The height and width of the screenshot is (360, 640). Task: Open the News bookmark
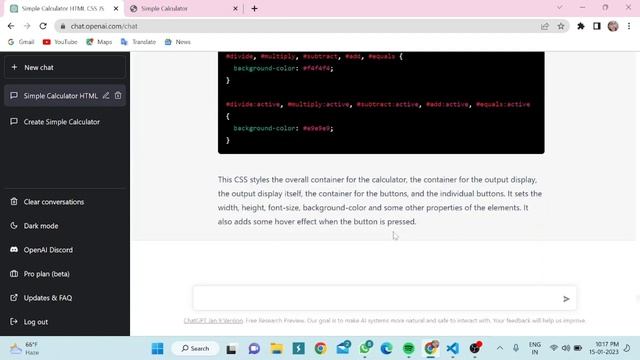[178, 42]
